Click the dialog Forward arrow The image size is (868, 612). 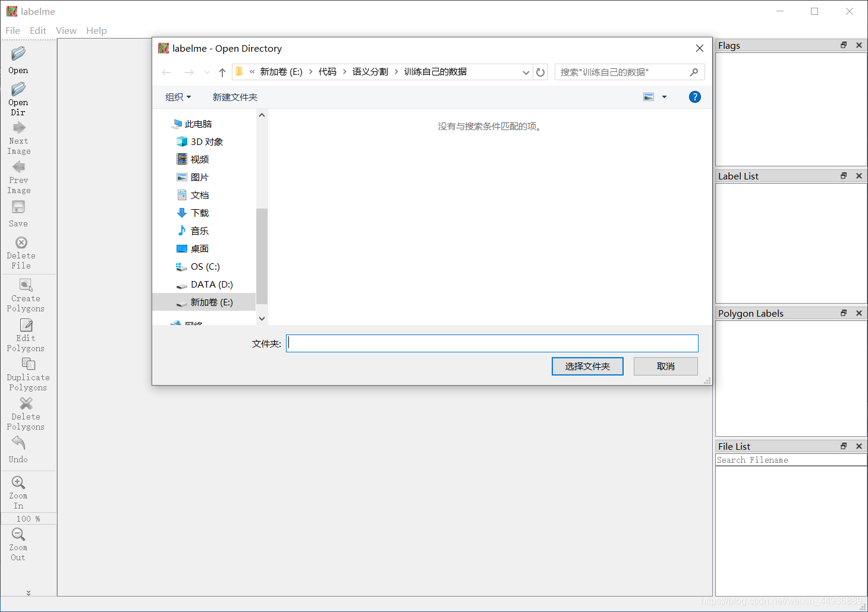pos(189,72)
